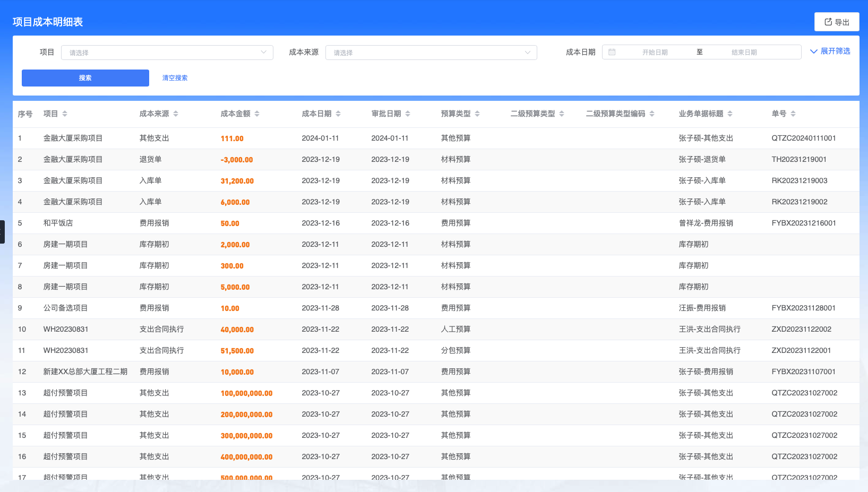868x492 pixels.
Task: Sort the 审批日期 column
Action: [x=408, y=113]
